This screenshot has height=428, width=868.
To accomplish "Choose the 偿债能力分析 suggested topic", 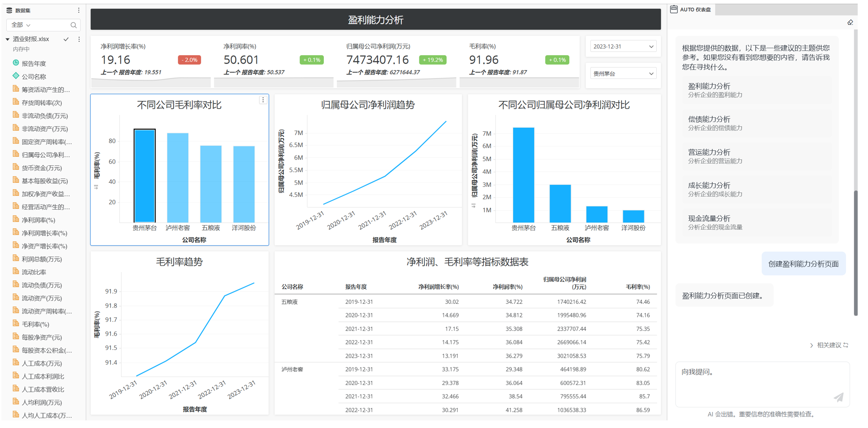I will [758, 123].
